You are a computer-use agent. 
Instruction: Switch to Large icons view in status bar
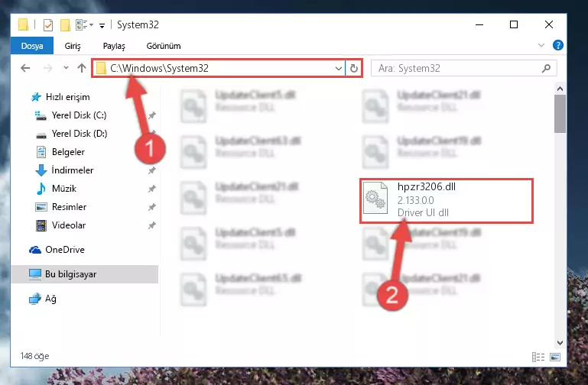(555, 357)
